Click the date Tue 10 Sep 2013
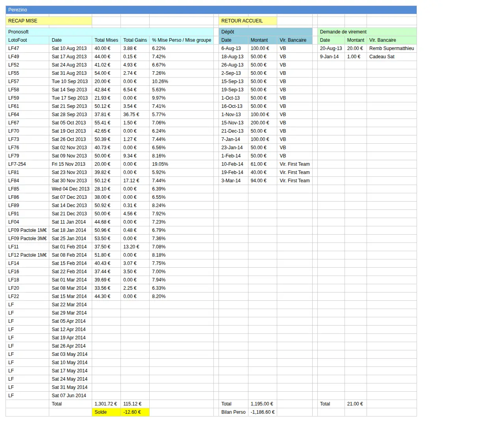The width and height of the screenshot is (504, 422). click(70, 81)
